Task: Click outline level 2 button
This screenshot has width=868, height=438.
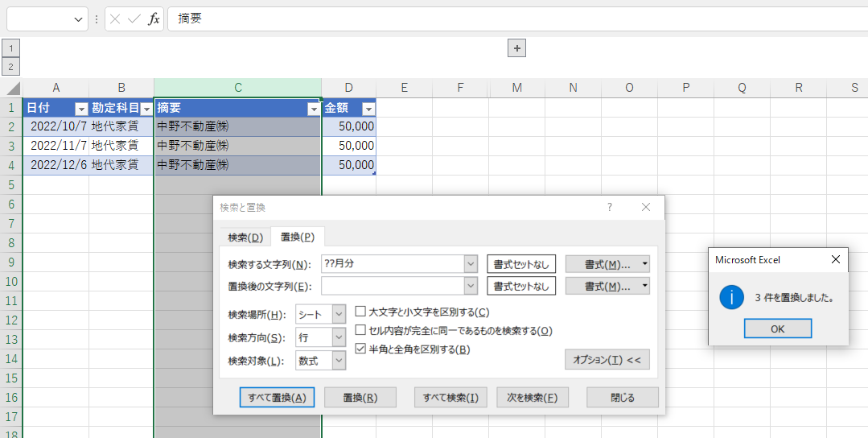Action: 11,66
